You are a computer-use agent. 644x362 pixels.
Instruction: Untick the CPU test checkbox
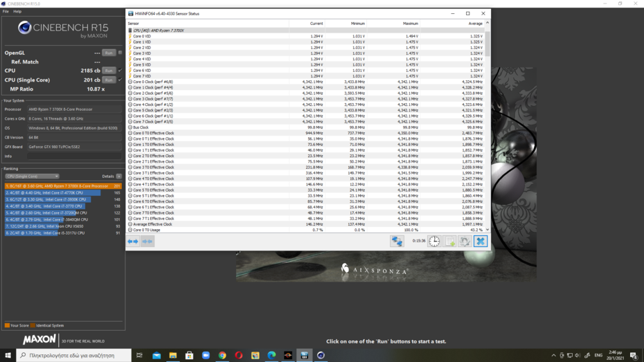pyautogui.click(x=120, y=70)
